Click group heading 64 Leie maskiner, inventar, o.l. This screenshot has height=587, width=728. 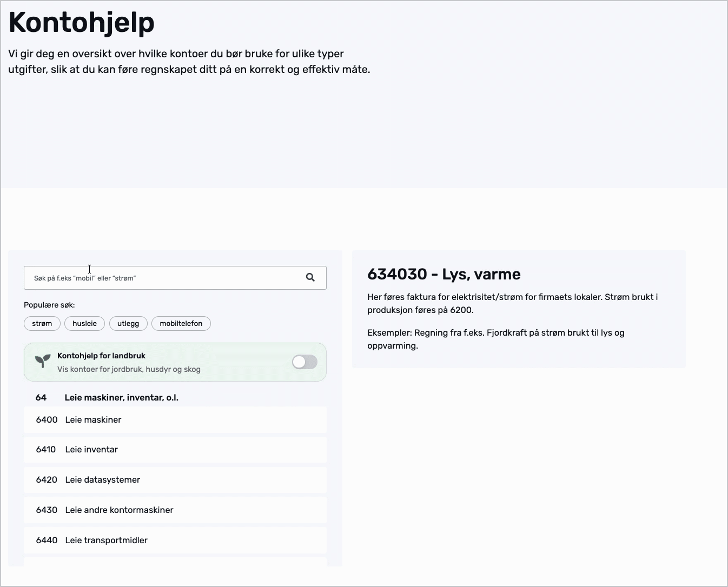pyautogui.click(x=107, y=398)
